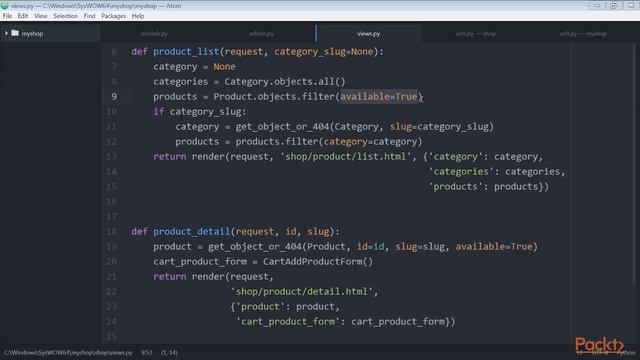Click 'category = None' on line 7
This screenshot has height=360, width=640.
click(x=194, y=67)
